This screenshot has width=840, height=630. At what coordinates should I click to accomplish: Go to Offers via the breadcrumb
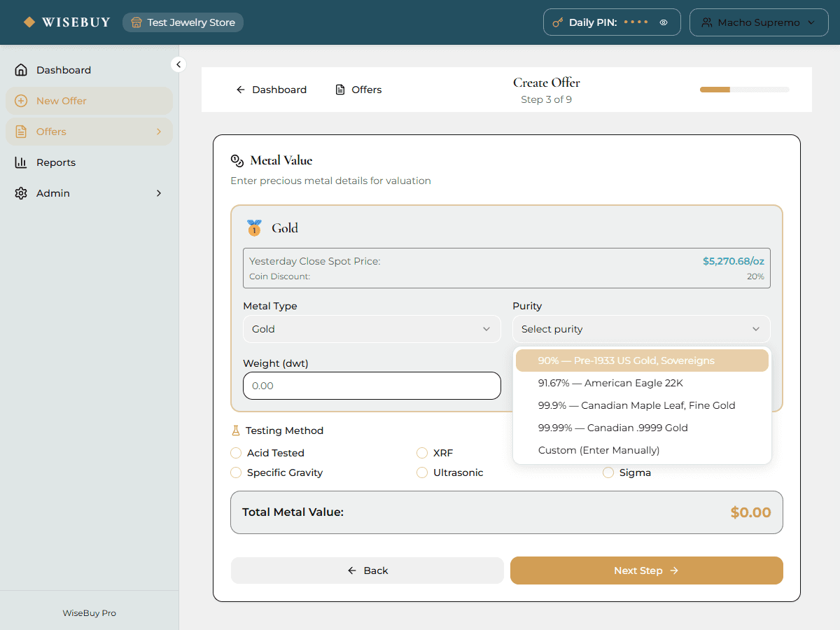tap(358, 89)
